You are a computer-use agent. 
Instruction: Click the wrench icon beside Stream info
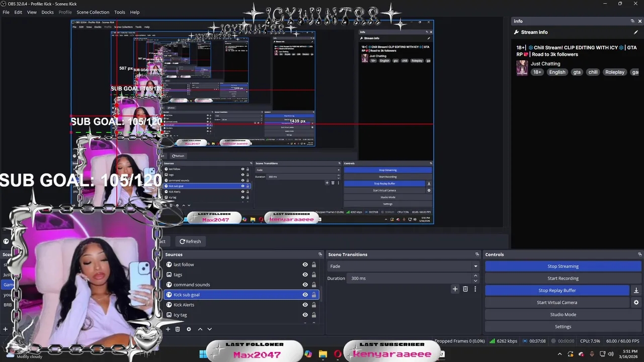(x=516, y=32)
